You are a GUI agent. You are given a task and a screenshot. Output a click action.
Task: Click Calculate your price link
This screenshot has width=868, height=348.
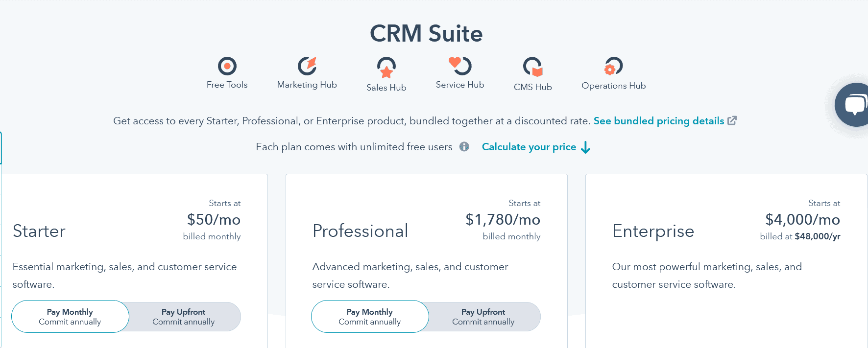pyautogui.click(x=529, y=147)
